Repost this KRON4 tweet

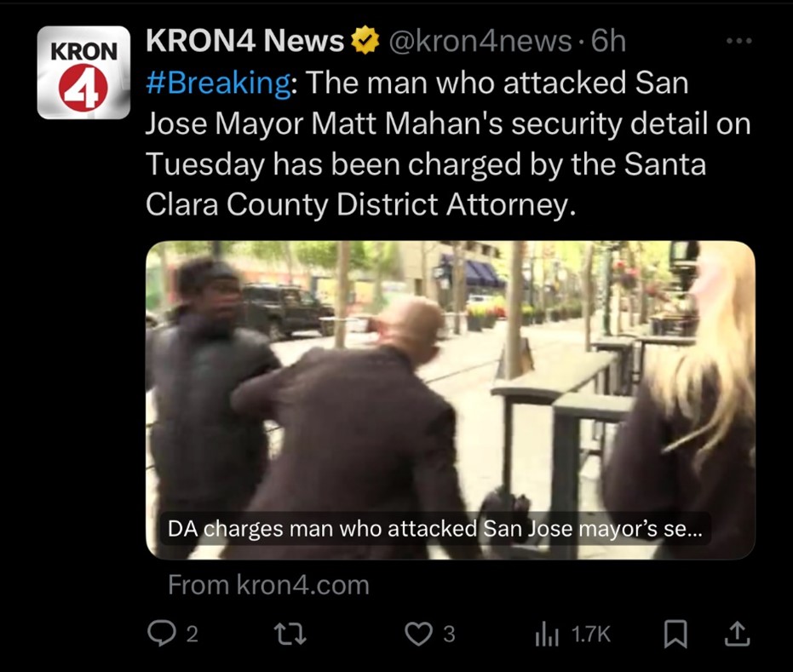pyautogui.click(x=290, y=634)
